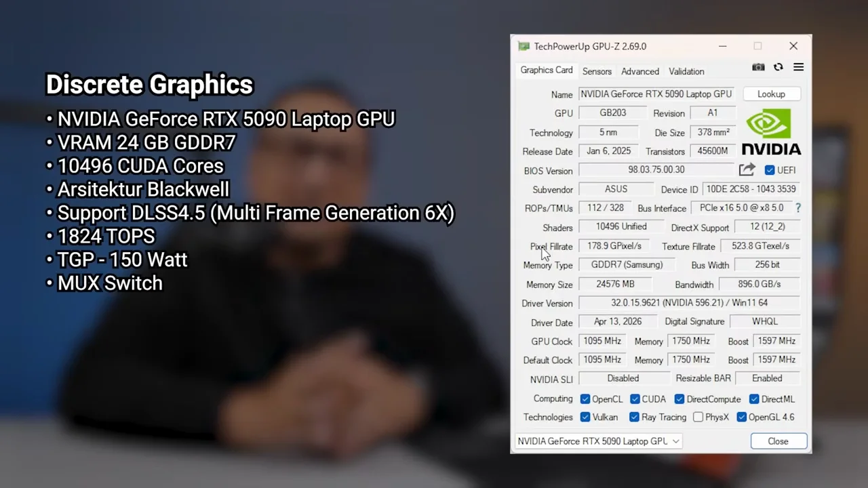Click the TGP - 150 Watt bullet text
This screenshot has width=868, height=488.
click(122, 260)
